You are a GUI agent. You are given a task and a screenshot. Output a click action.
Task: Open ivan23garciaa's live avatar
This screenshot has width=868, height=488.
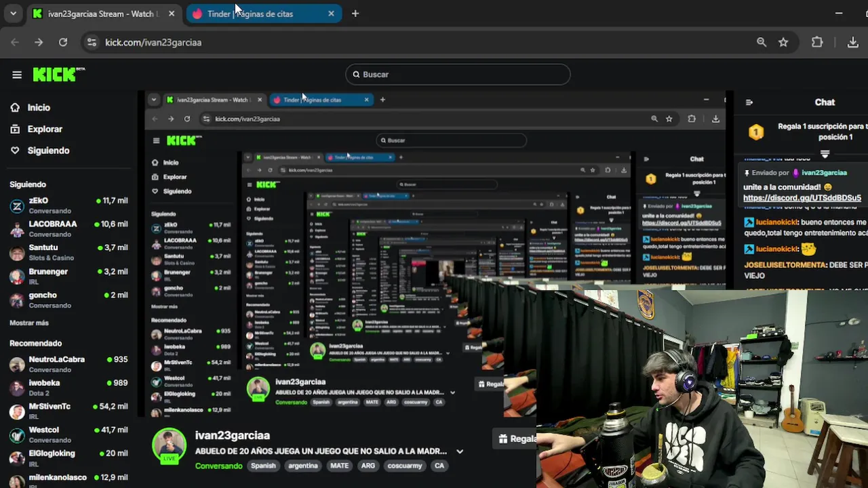pos(169,445)
